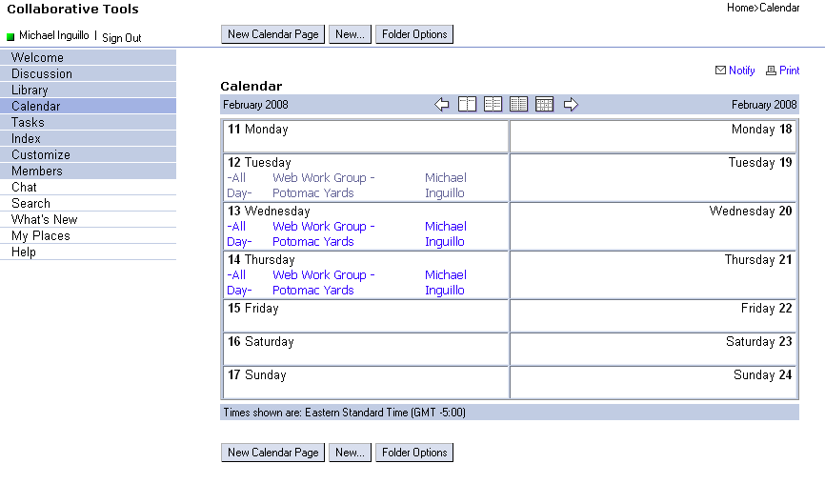Open the Members sidebar item
Screen dimensions: 825x504
coord(37,171)
